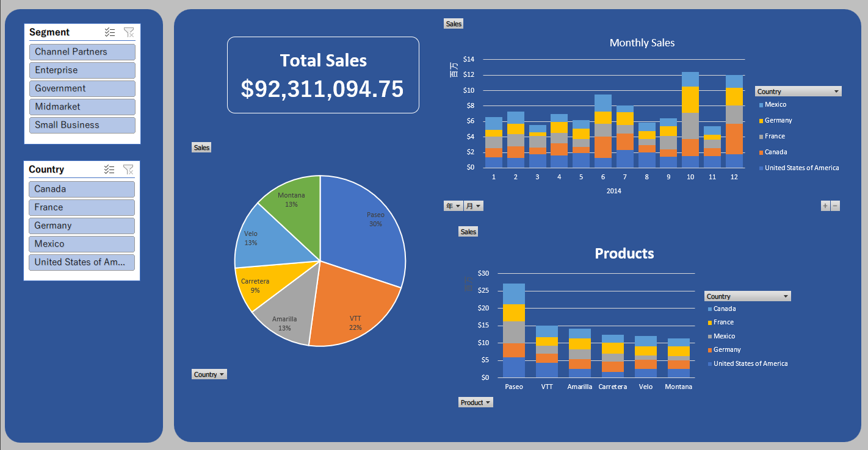Enable multi-select in the Segment slicer

110,32
